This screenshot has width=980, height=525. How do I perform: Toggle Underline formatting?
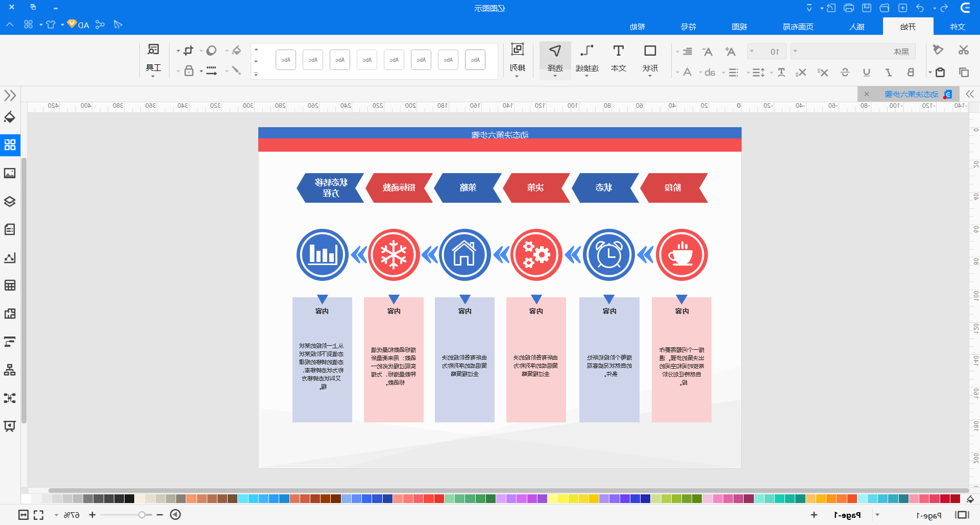tap(867, 73)
